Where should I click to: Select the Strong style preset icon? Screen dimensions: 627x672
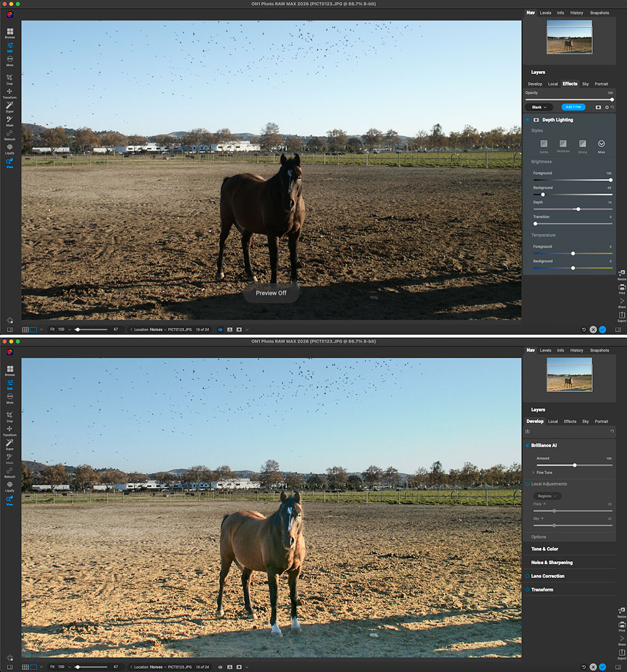pos(582,144)
